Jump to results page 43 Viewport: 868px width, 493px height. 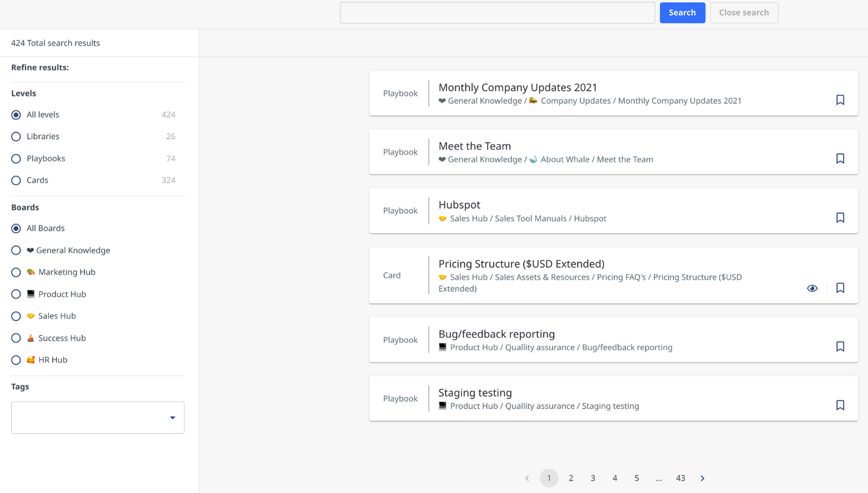pyautogui.click(x=680, y=478)
